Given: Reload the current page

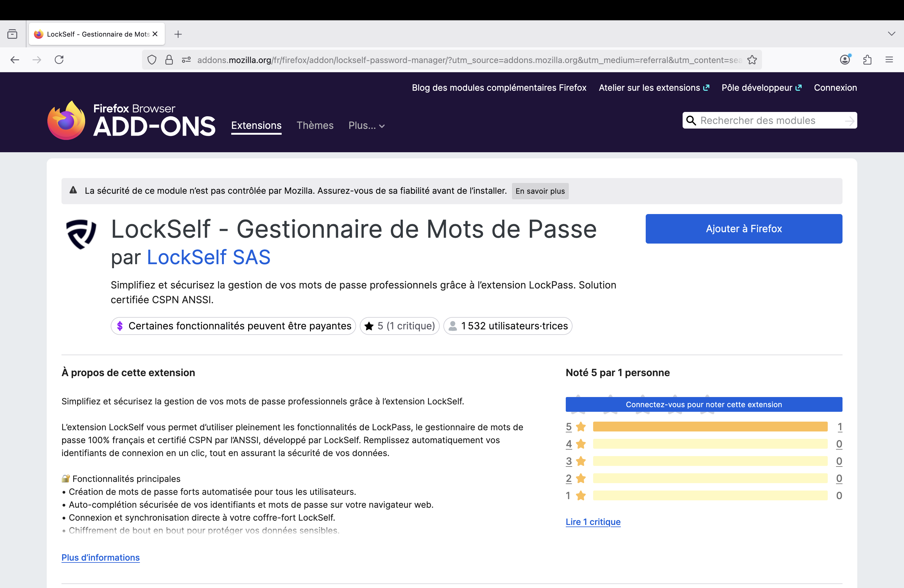Looking at the screenshot, I should click(x=59, y=60).
